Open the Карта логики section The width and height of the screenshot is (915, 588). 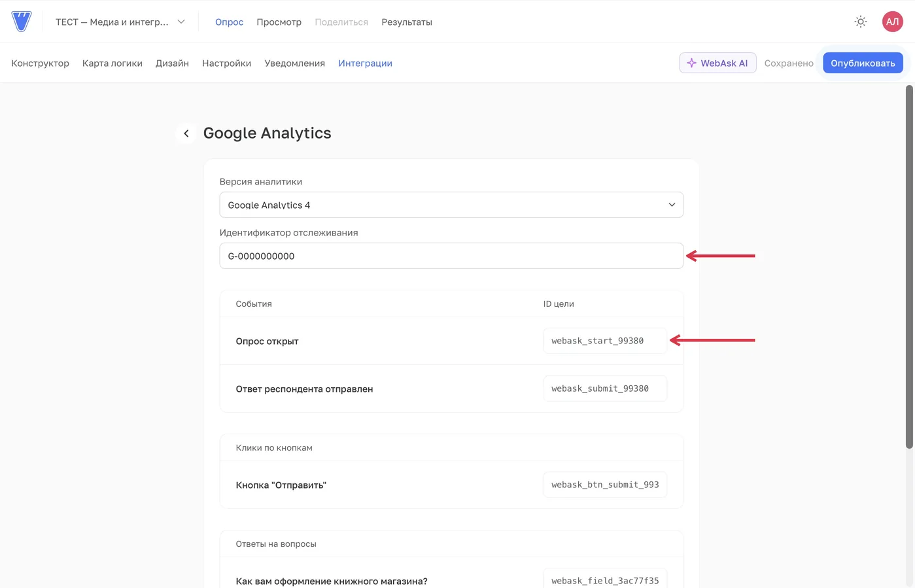(112, 63)
